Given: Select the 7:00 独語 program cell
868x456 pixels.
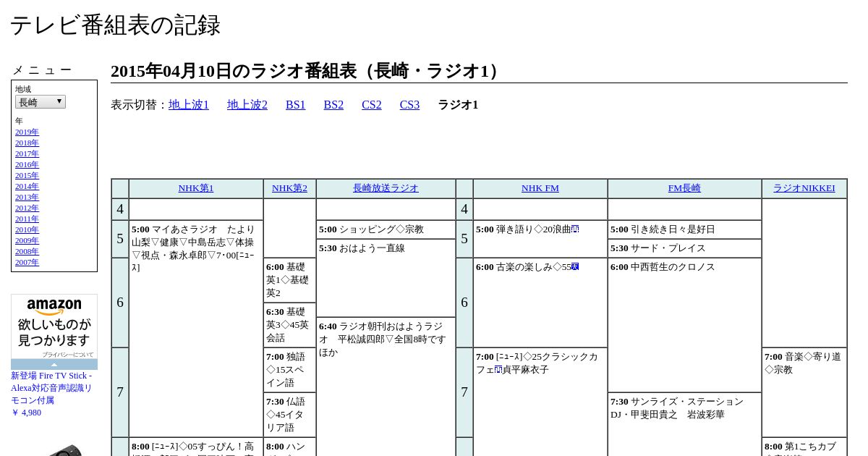Looking at the screenshot, I should (x=289, y=370).
